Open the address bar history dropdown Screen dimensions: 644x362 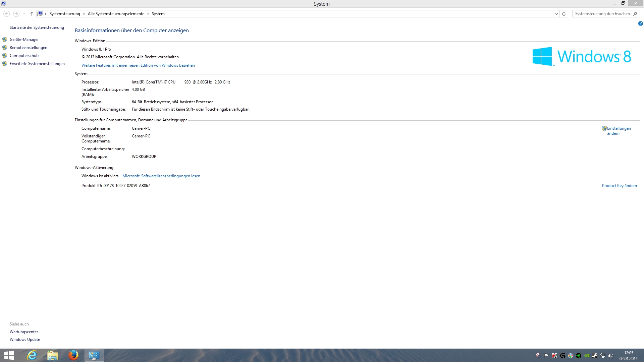pos(556,14)
